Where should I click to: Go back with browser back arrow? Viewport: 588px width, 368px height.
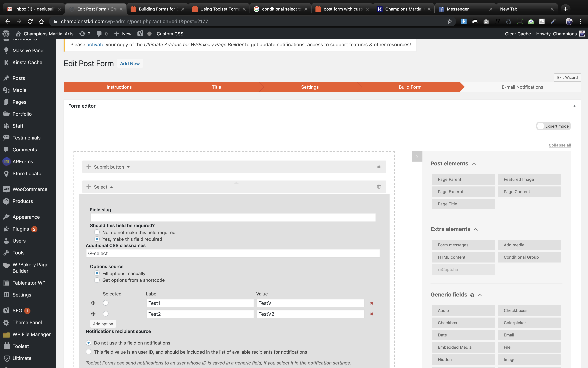pos(8,21)
